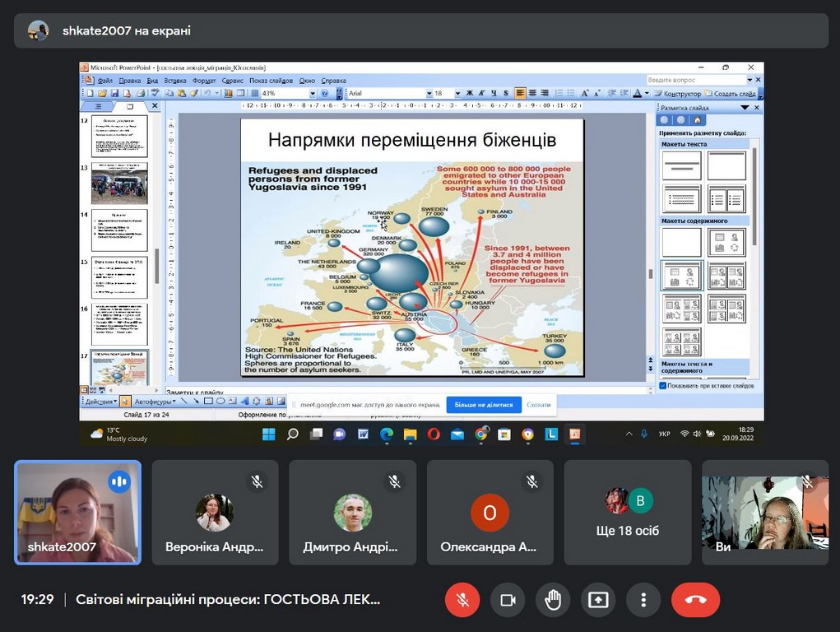Click the Windows Start button on the taskbar
This screenshot has height=632, width=840.
point(268,434)
